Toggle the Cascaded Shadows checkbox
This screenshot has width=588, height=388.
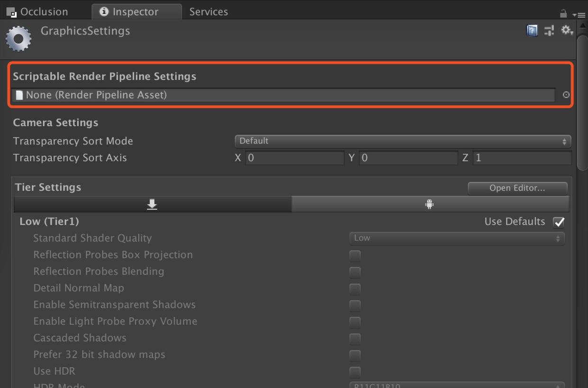355,338
